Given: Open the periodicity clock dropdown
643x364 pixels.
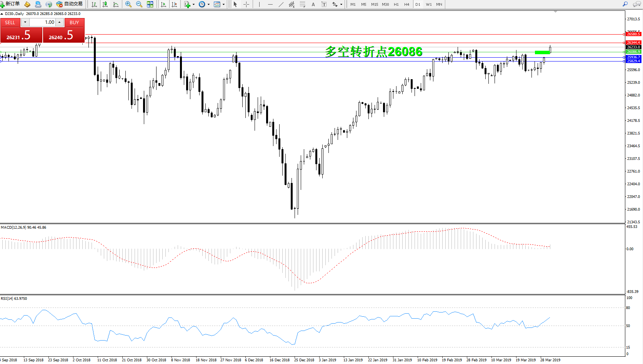Looking at the screenshot, I should (208, 5).
